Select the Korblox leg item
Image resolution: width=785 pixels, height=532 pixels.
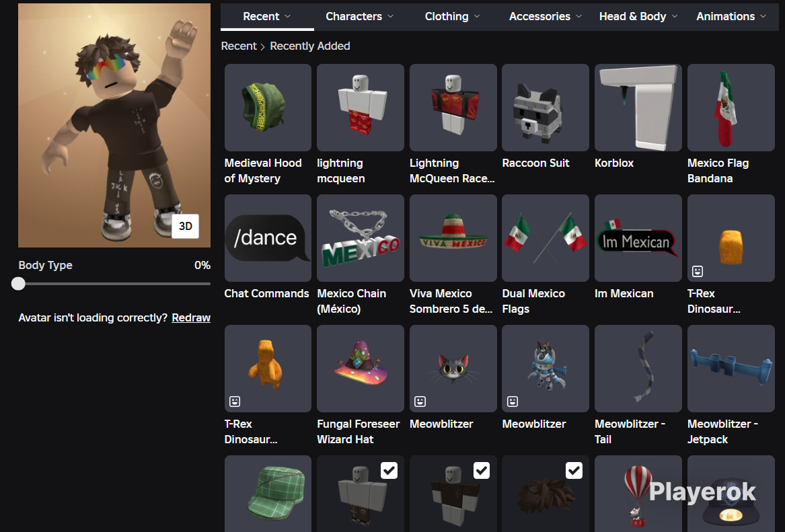[x=638, y=108]
